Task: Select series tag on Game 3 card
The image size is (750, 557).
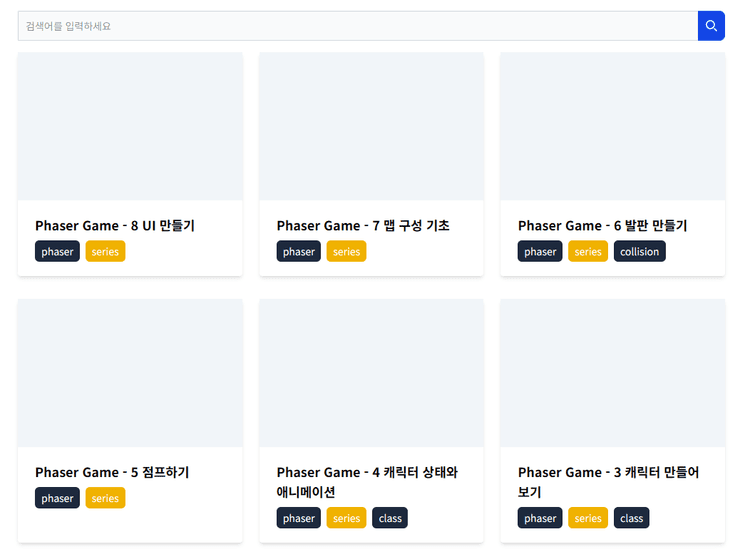Action: click(588, 518)
